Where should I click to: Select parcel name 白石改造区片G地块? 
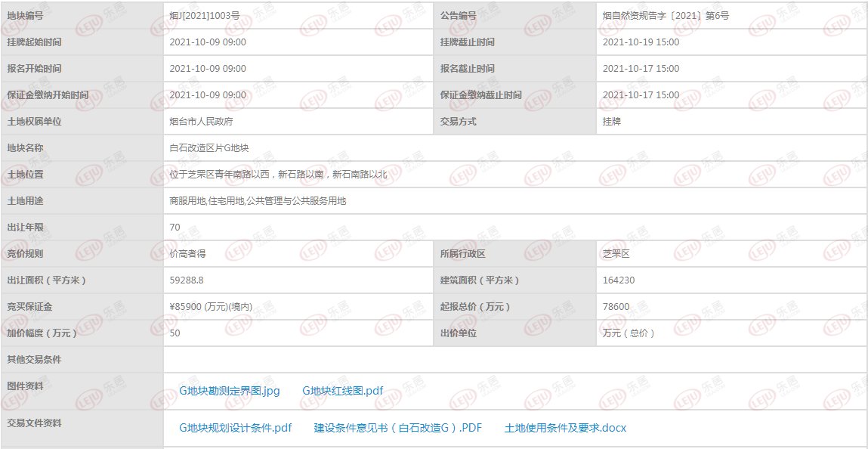tap(209, 148)
